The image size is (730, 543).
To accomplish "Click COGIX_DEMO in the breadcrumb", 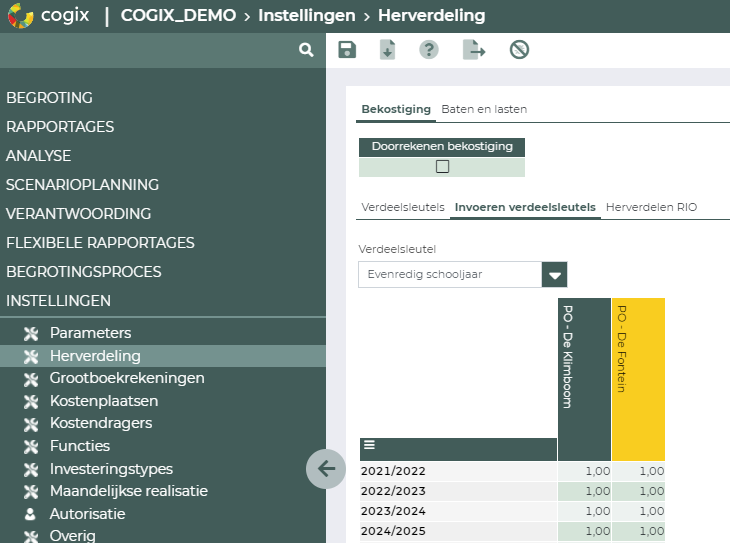I will click(178, 15).
